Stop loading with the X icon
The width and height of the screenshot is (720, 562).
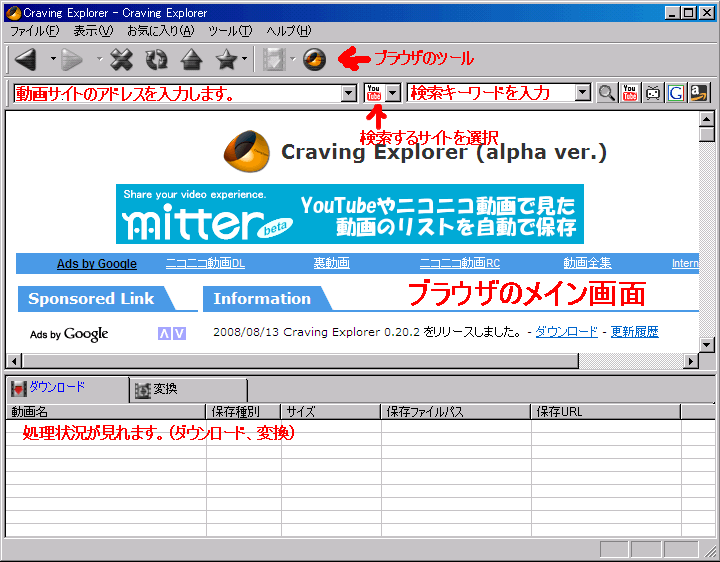tap(121, 60)
